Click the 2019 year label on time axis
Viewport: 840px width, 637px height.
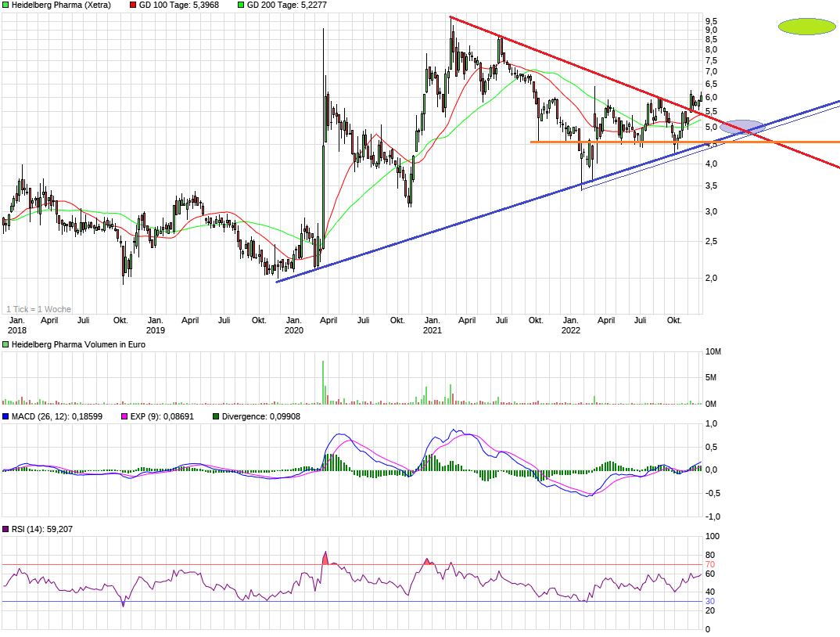[x=156, y=330]
